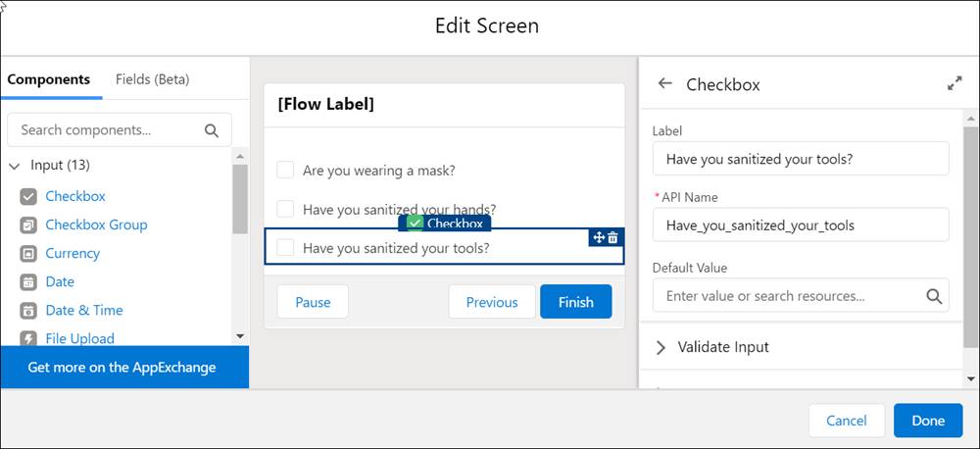
Task: Click the search magnifier in Default Value field
Action: point(934,295)
